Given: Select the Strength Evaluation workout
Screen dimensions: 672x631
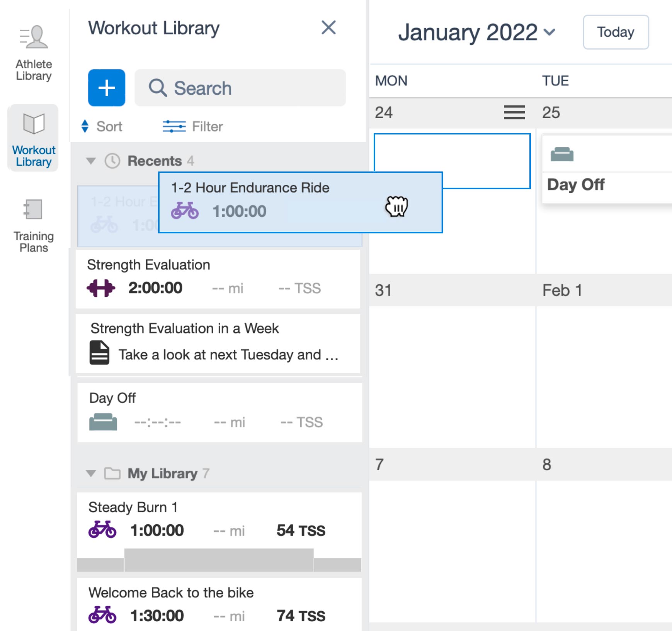Looking at the screenshot, I should click(x=218, y=278).
